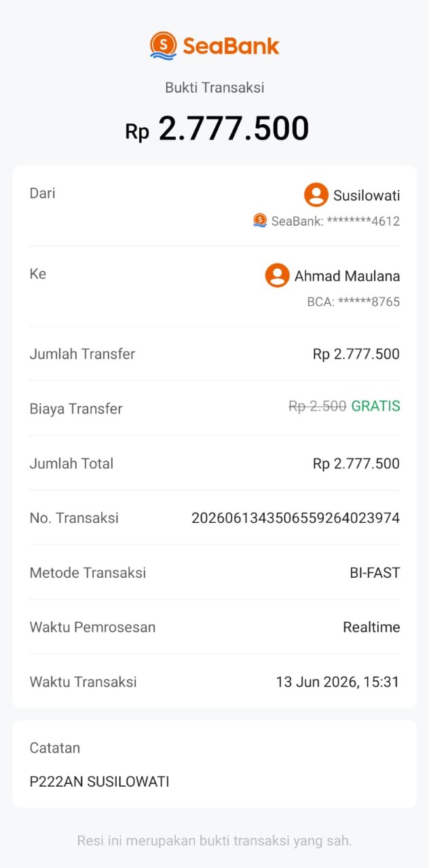This screenshot has height=868, width=429.
Task: Tap the small SeaBank icon beside account number
Action: pos(260,220)
